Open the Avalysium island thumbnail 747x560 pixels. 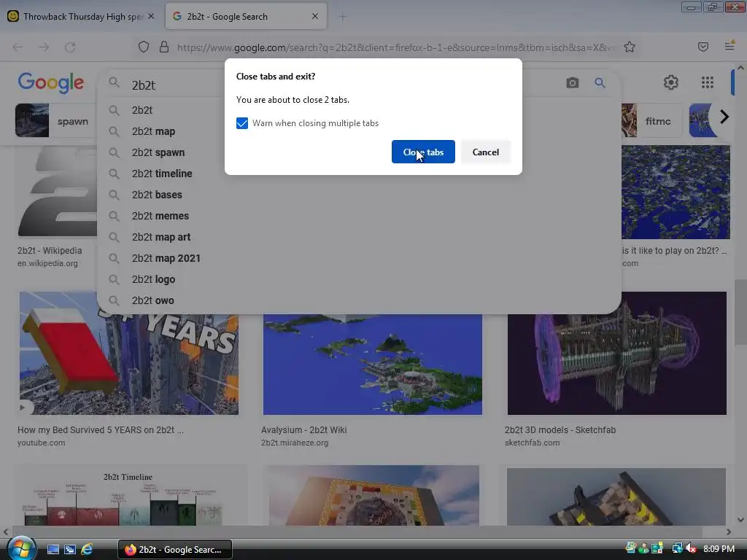[x=373, y=365]
